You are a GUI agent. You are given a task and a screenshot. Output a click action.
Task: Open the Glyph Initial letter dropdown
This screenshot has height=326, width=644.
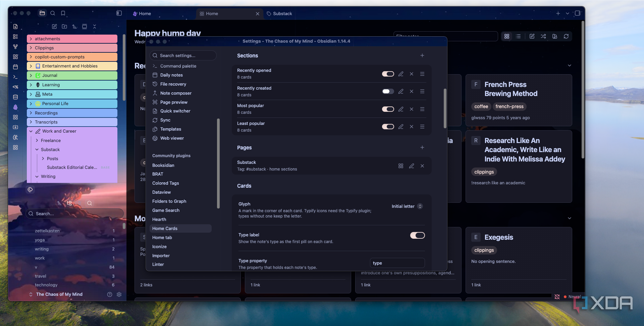point(407,206)
